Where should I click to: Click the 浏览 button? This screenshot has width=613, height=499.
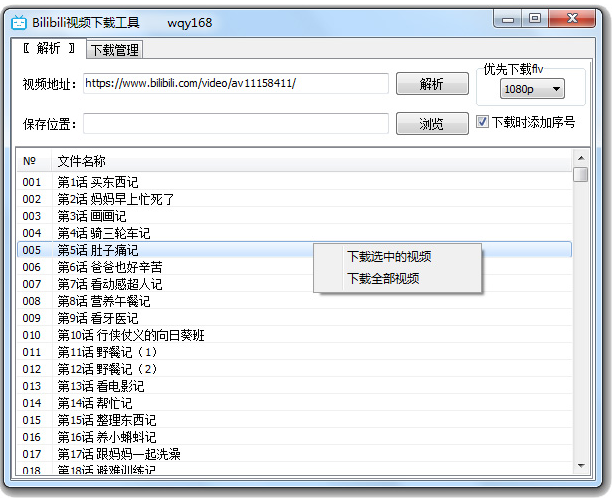pos(432,124)
